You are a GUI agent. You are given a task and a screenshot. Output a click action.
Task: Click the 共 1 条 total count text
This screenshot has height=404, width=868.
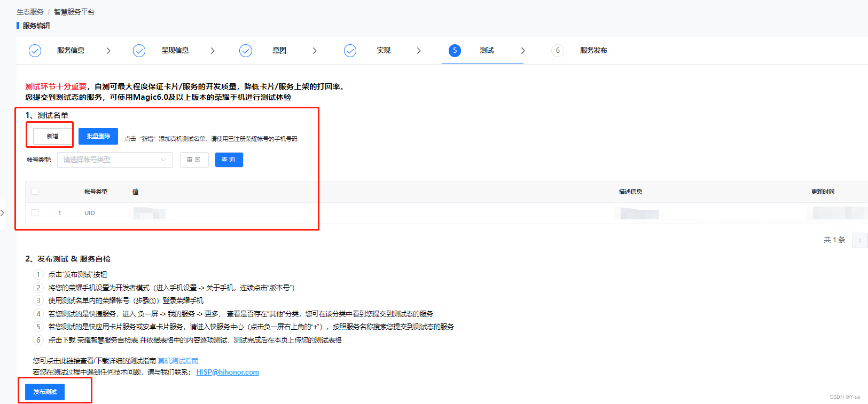coord(834,240)
